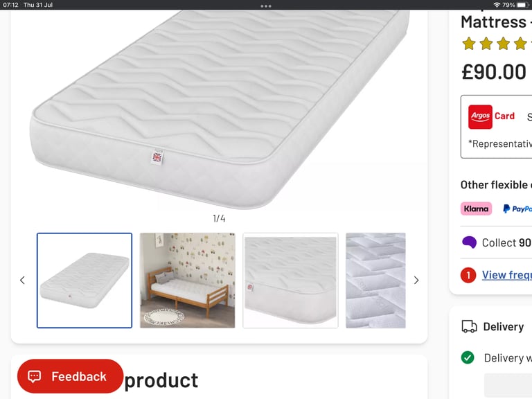The height and width of the screenshot is (399, 532).
Task: Tap the three-dot multitasking indicator at top
Action: (x=266, y=6)
